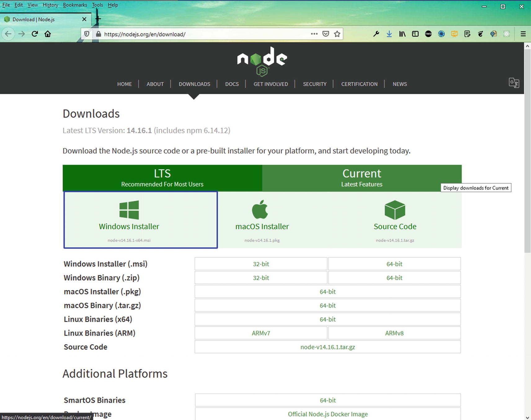Open the Firefox downloads arrow
The width and height of the screenshot is (531, 420).
coord(389,34)
